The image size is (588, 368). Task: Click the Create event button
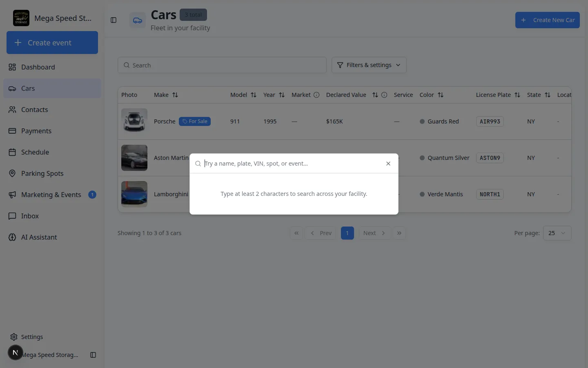point(52,43)
